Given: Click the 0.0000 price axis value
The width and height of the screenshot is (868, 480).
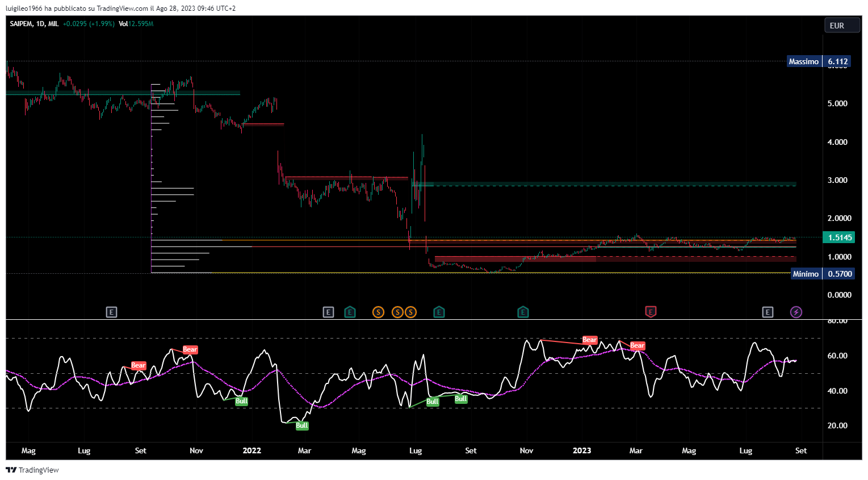Looking at the screenshot, I should (840, 295).
